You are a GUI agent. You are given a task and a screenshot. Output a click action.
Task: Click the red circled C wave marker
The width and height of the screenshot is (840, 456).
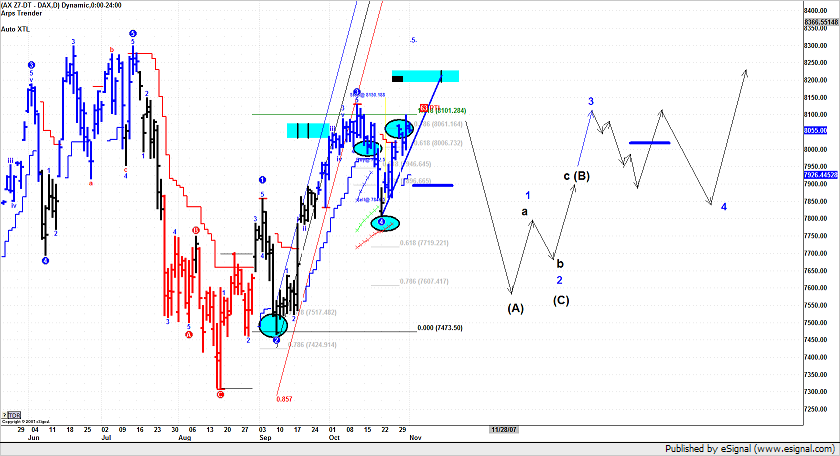(x=220, y=394)
